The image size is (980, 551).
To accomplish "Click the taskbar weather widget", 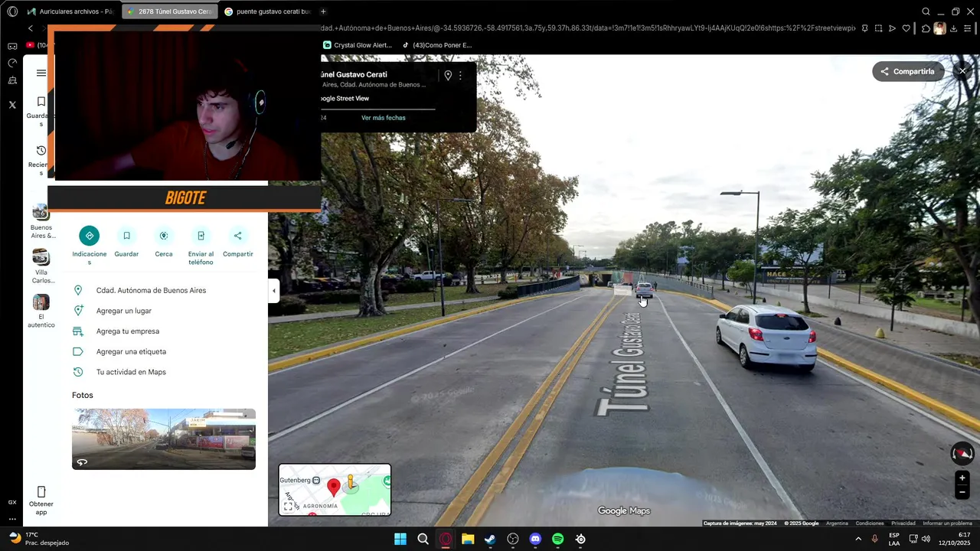I will [38, 539].
